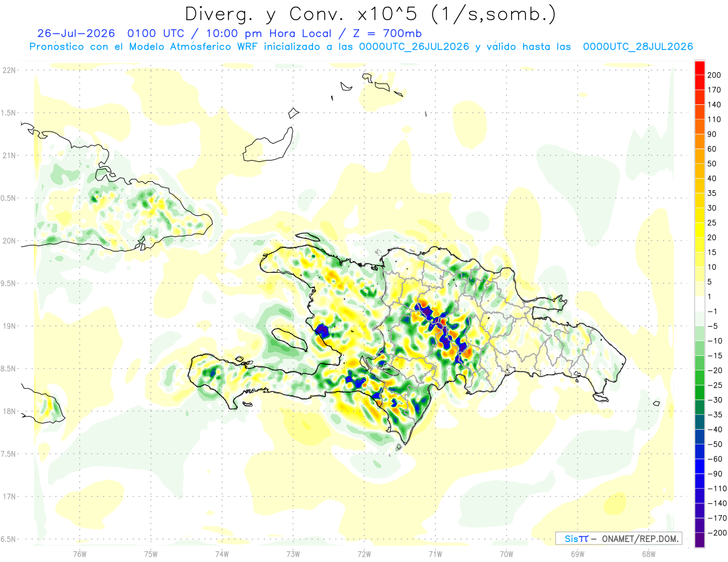Click the 7.5N latitude label
The width and height of the screenshot is (728, 562).
click(8, 454)
